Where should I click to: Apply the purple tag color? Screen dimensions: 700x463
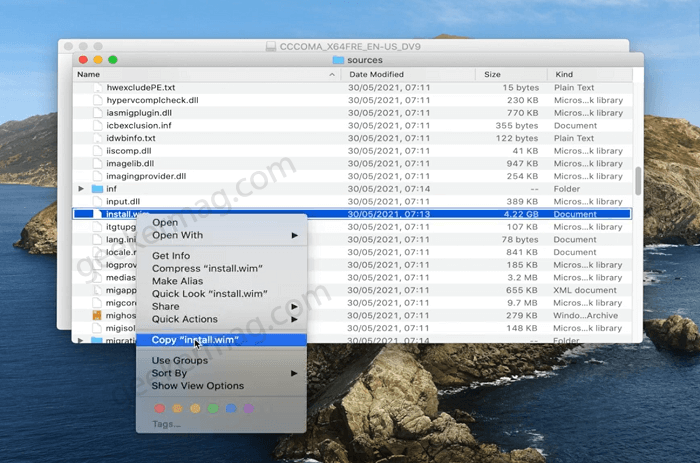point(249,409)
